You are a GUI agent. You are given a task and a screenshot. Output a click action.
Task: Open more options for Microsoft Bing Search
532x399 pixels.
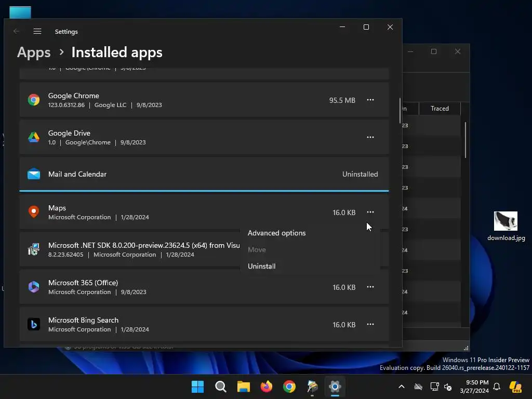point(370,324)
